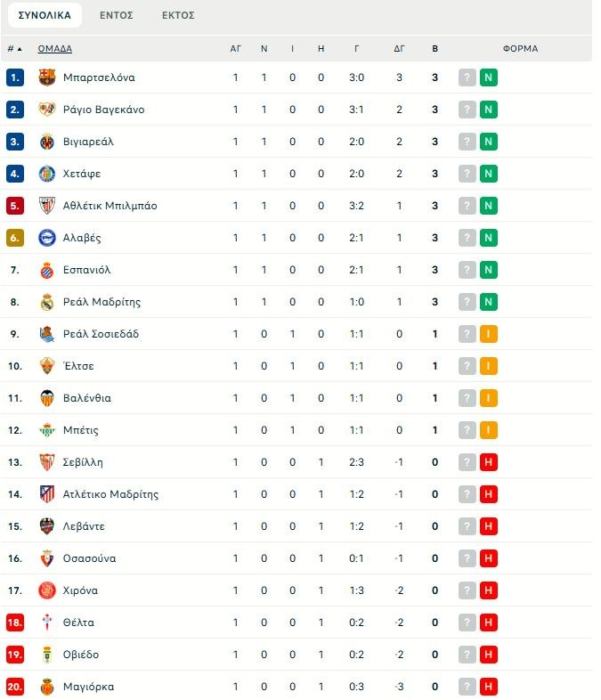Click the Valencia club crest icon

click(47, 398)
